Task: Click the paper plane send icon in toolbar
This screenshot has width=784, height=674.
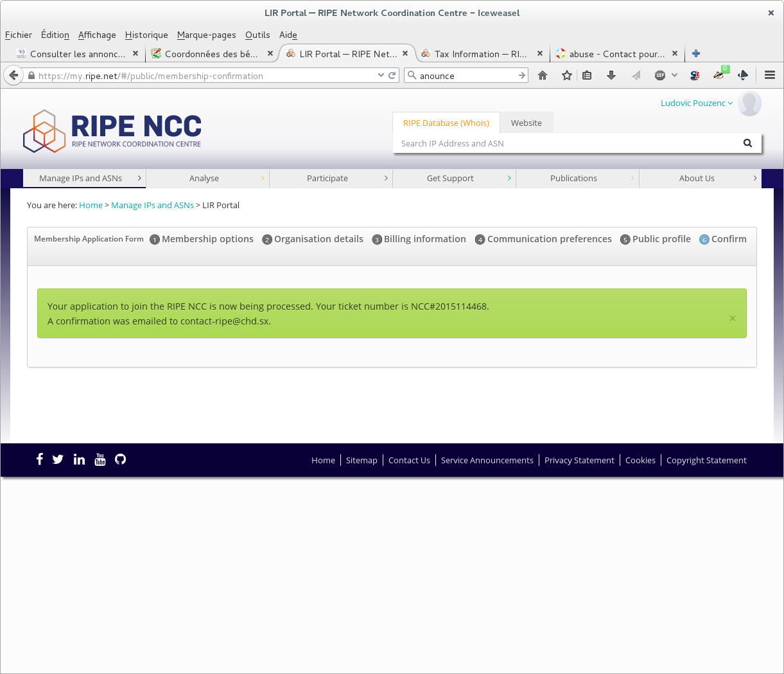Action: 636,75
